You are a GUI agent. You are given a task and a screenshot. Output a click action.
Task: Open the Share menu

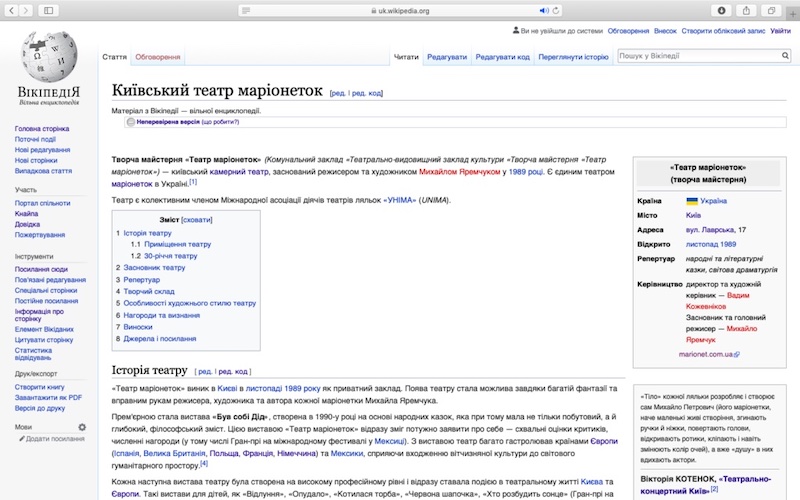746,10
